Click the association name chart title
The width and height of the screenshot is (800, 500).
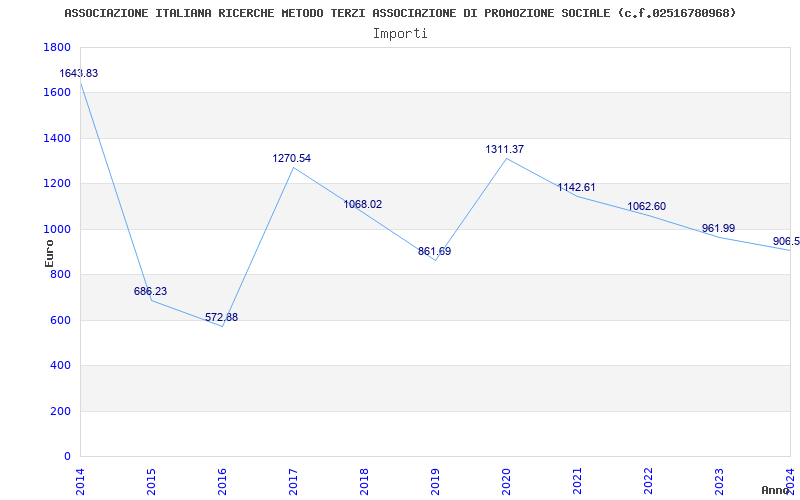(x=401, y=13)
